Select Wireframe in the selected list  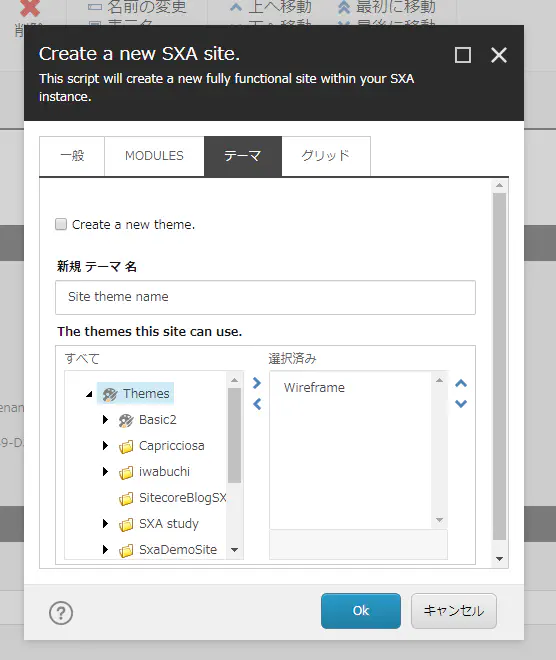[314, 388]
